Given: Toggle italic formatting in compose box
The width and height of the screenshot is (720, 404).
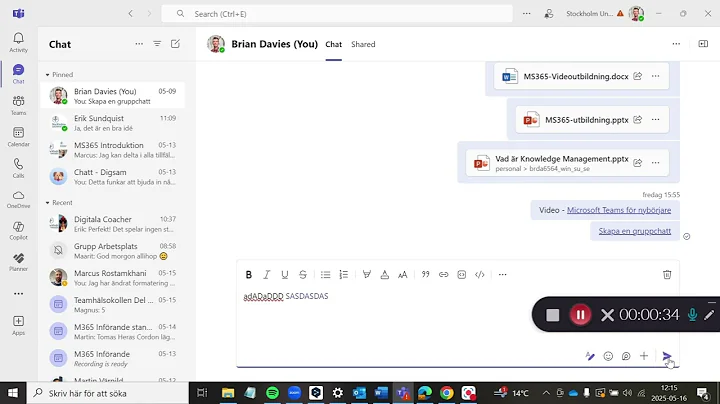Looking at the screenshot, I should 266,275.
